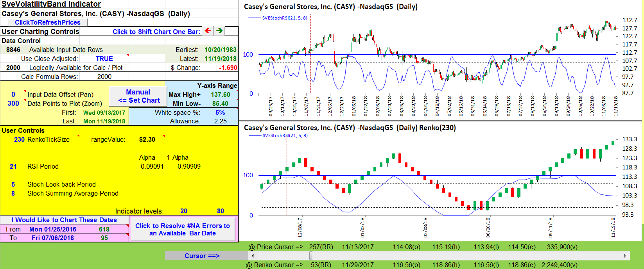This screenshot has height=269, width=644.
Task: Select Data Points to Plot value 300
Action: tap(13, 103)
